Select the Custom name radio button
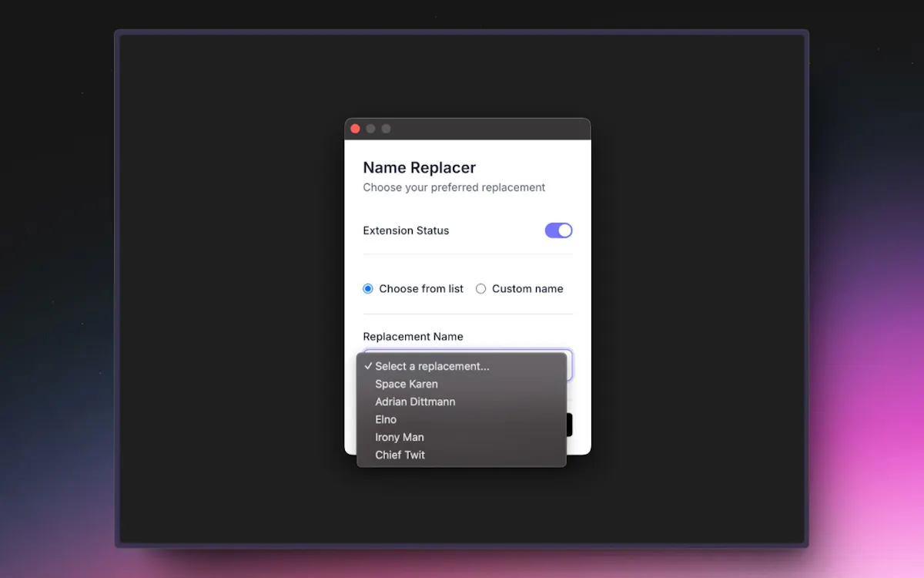The image size is (924, 578). (x=480, y=289)
